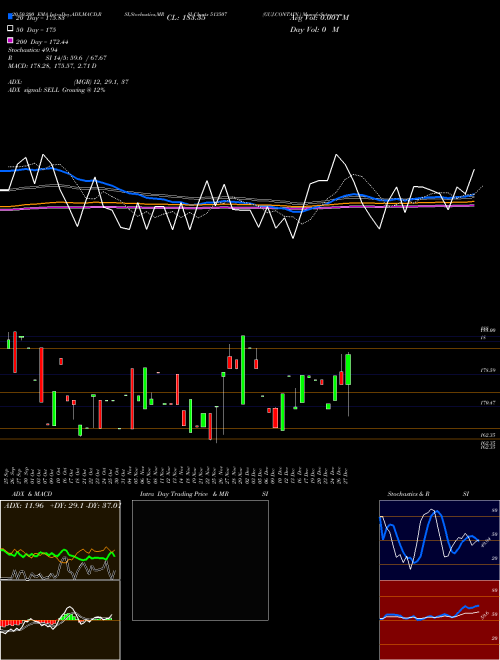Click the white 50 Day EMA legend swatch

pyautogui.click(x=10, y=29)
